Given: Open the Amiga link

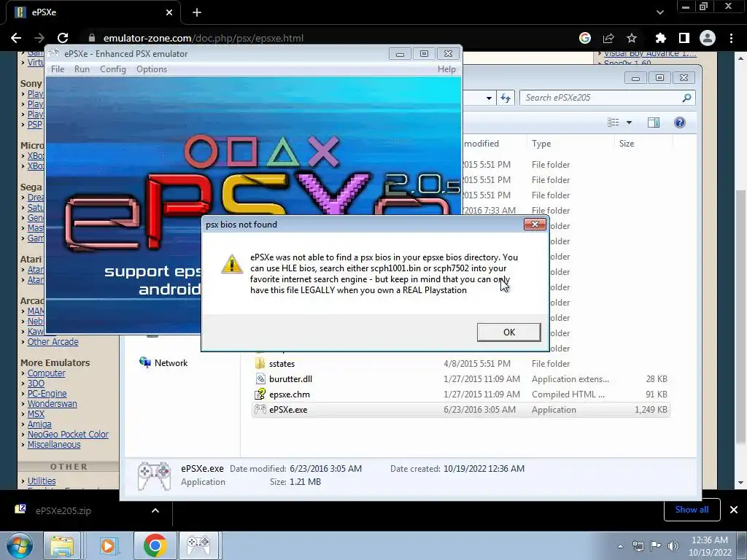Looking at the screenshot, I should [39, 424].
